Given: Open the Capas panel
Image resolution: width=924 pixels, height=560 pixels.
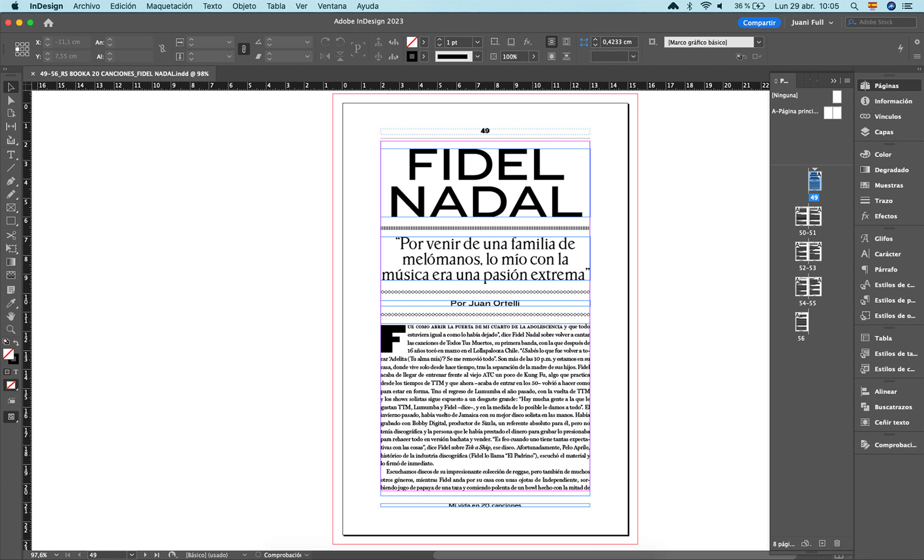Looking at the screenshot, I should pyautogui.click(x=884, y=132).
